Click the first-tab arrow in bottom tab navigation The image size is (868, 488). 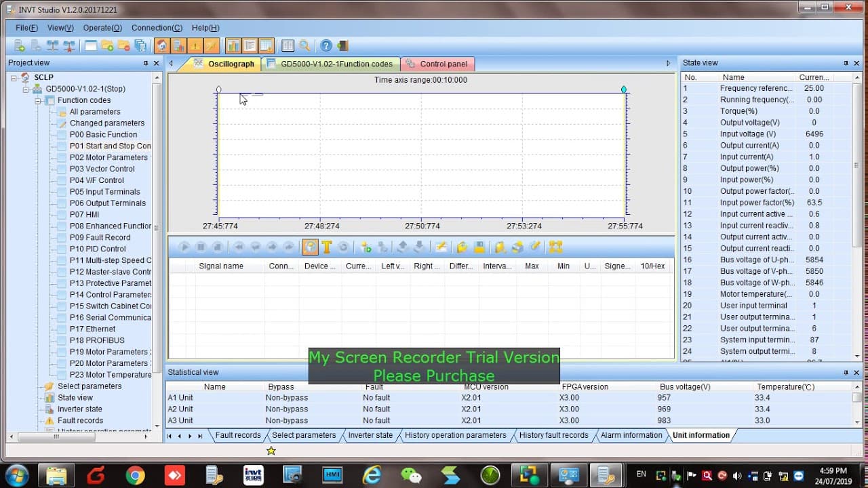pos(170,436)
